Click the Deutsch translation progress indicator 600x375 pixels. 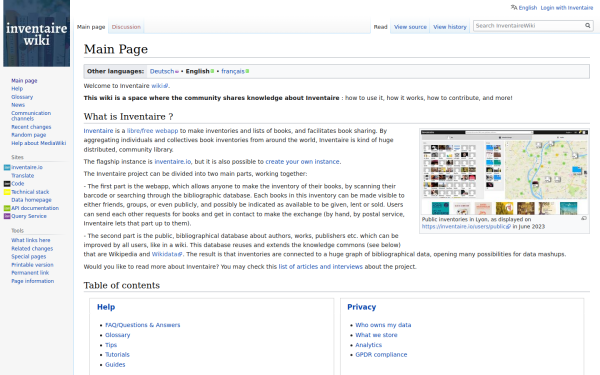(177, 72)
